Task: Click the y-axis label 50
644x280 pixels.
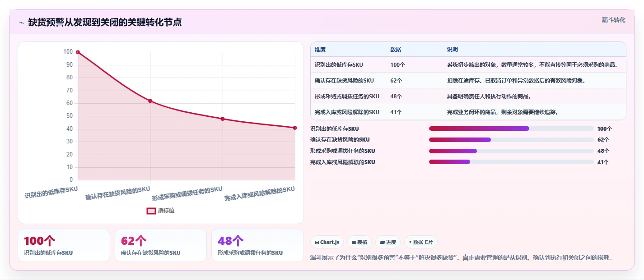Action: pos(70,116)
